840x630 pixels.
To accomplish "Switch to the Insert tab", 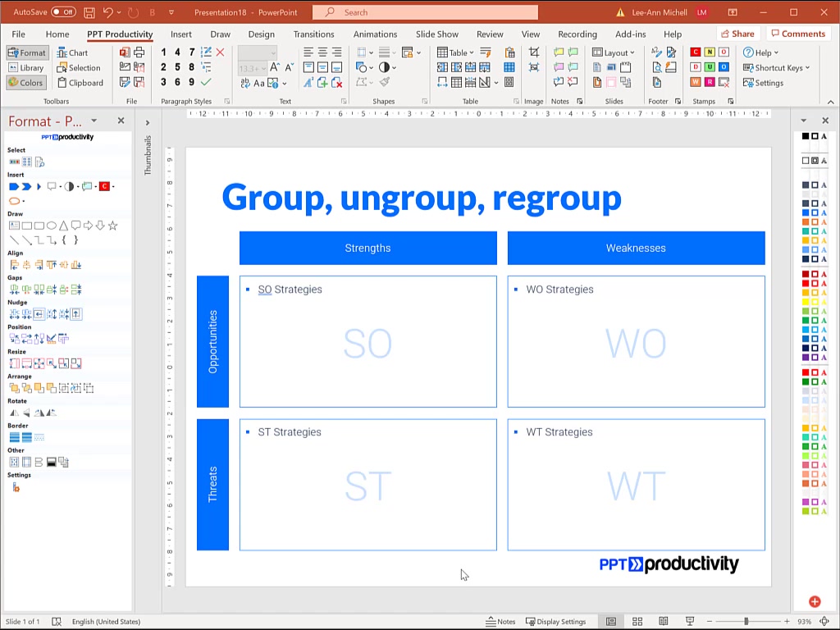I will coord(181,34).
